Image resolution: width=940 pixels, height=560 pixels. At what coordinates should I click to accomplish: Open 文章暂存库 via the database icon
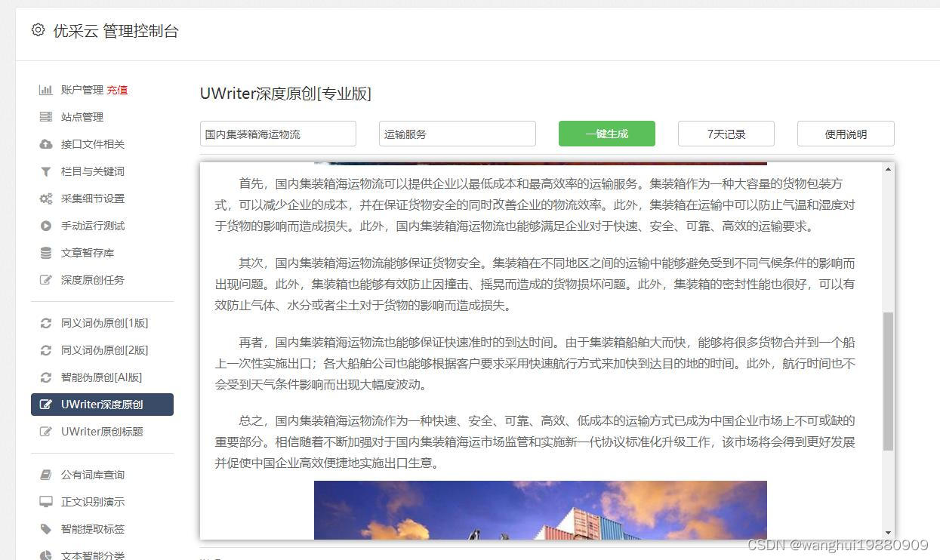pyautogui.click(x=47, y=253)
